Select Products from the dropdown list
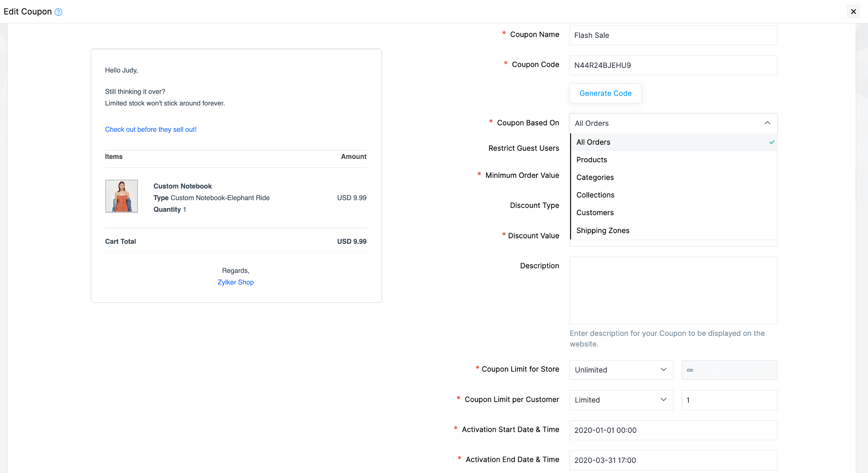The width and height of the screenshot is (868, 473). click(x=592, y=160)
